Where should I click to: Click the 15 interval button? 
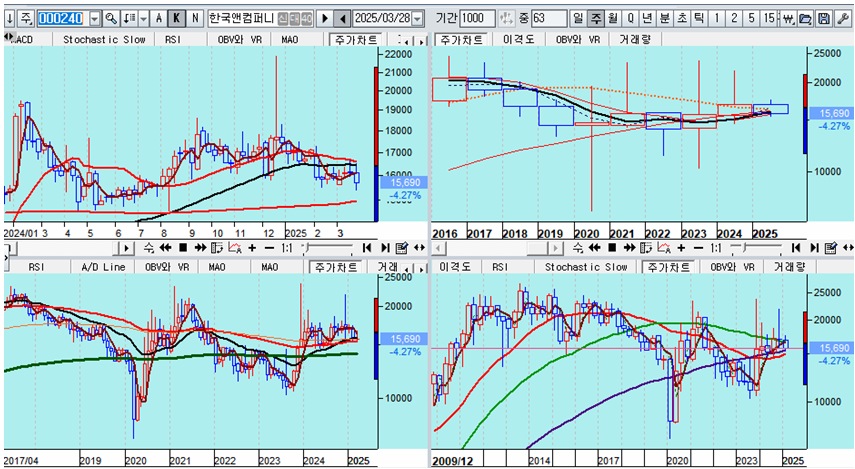click(x=769, y=19)
